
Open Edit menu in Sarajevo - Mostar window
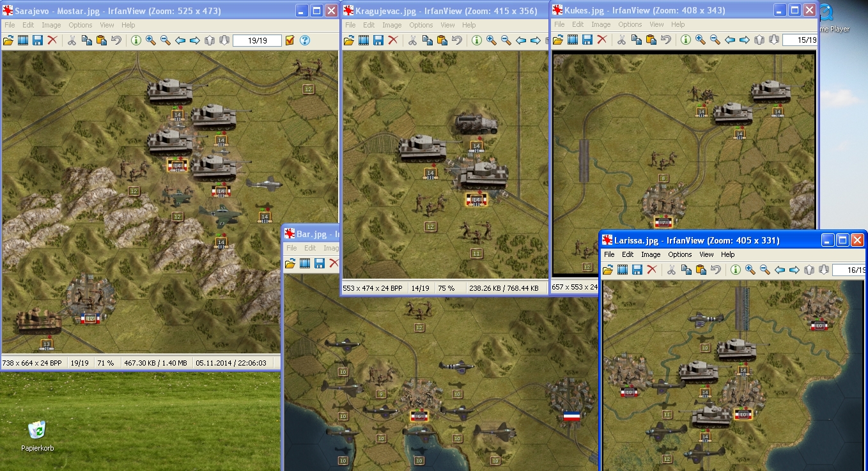pos(28,25)
